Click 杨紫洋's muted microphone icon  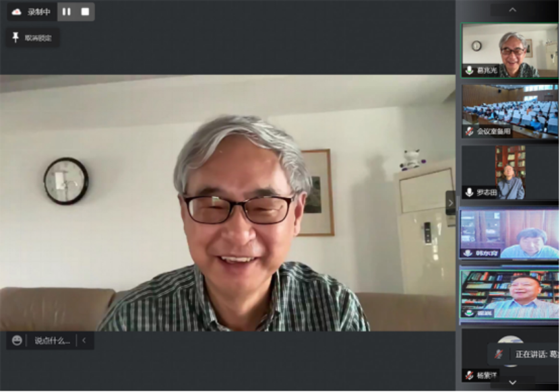coord(469,375)
